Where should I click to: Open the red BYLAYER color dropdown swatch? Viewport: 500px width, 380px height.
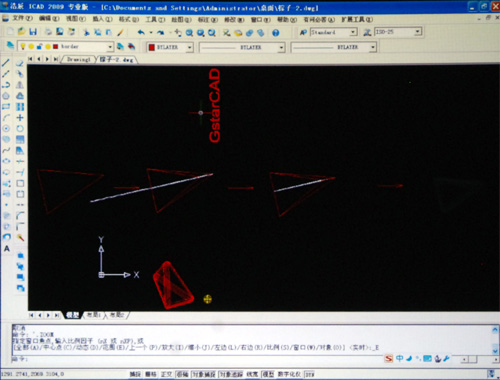pos(170,47)
